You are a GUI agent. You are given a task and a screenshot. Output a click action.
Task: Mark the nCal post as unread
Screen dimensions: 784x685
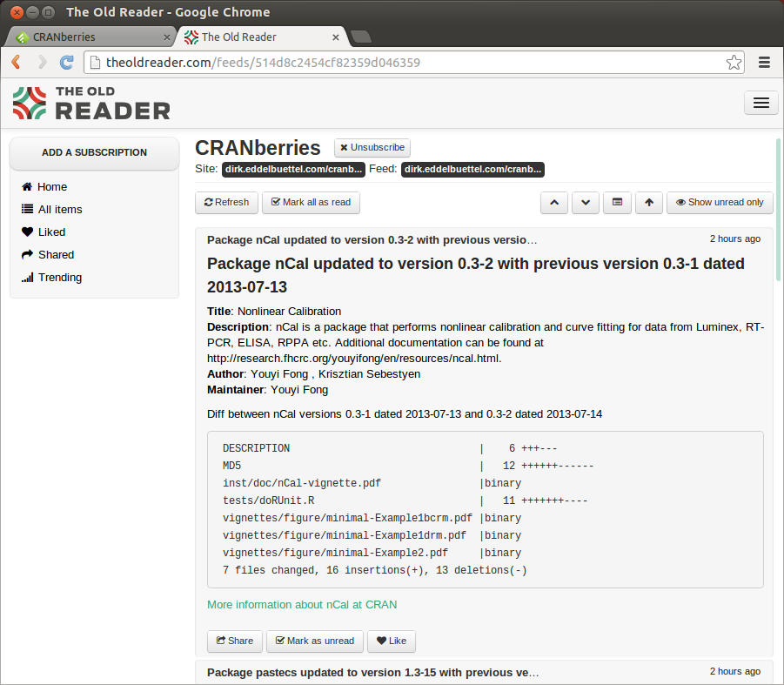point(315,641)
